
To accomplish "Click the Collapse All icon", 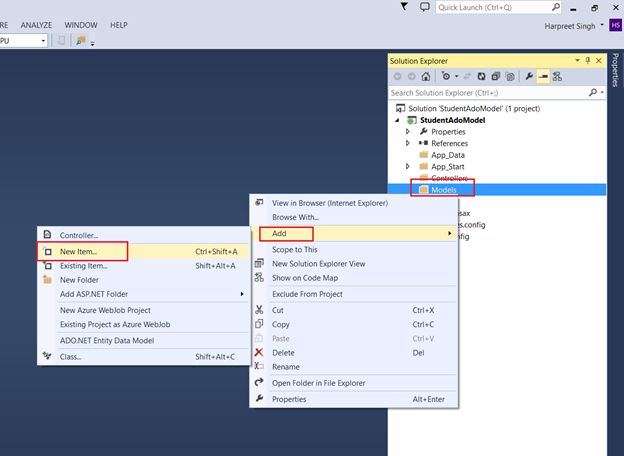I will (x=495, y=76).
